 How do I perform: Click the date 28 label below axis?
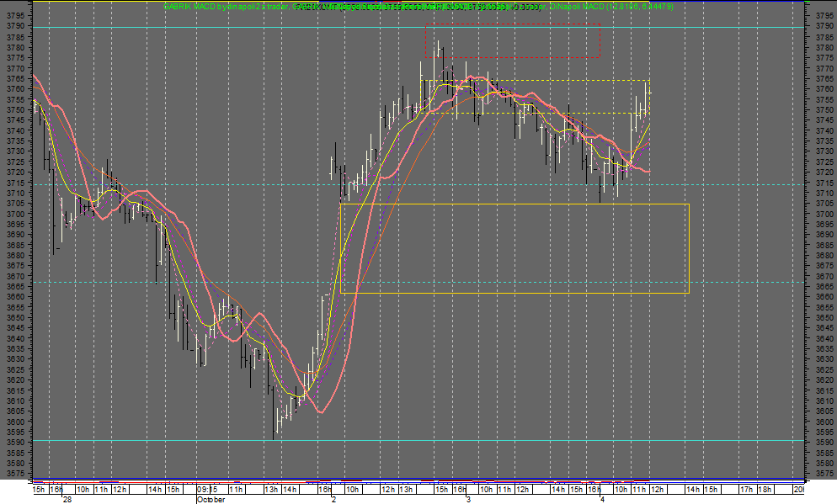[68, 499]
